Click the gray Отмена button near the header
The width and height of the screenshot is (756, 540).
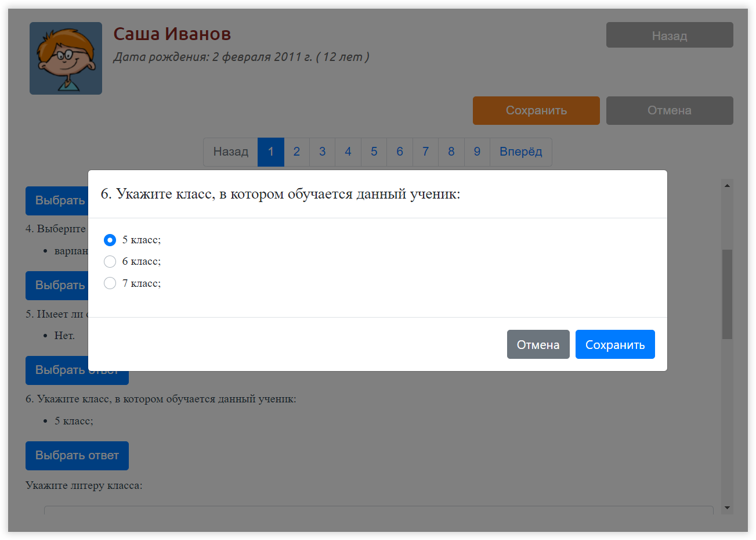tap(669, 110)
